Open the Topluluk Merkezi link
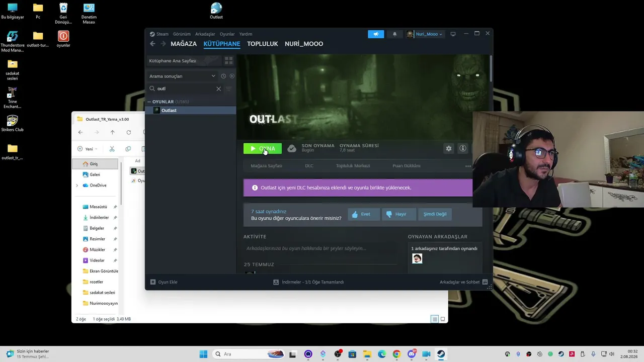The width and height of the screenshot is (644, 362). coord(353,166)
